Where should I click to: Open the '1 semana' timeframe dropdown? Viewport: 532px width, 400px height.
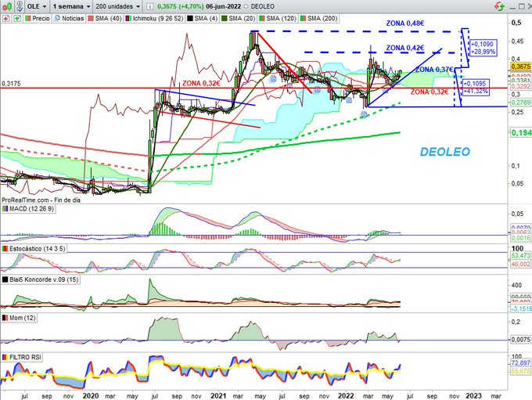pos(72,6)
